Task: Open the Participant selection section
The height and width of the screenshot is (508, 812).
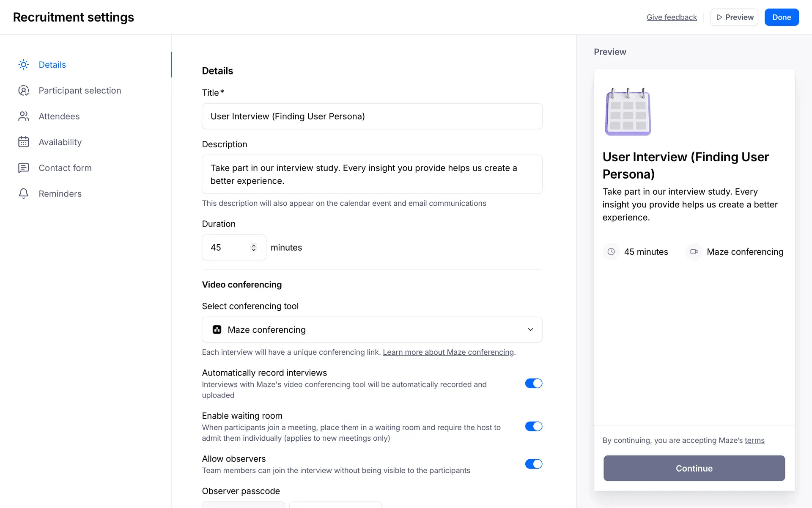Action: pyautogui.click(x=80, y=91)
